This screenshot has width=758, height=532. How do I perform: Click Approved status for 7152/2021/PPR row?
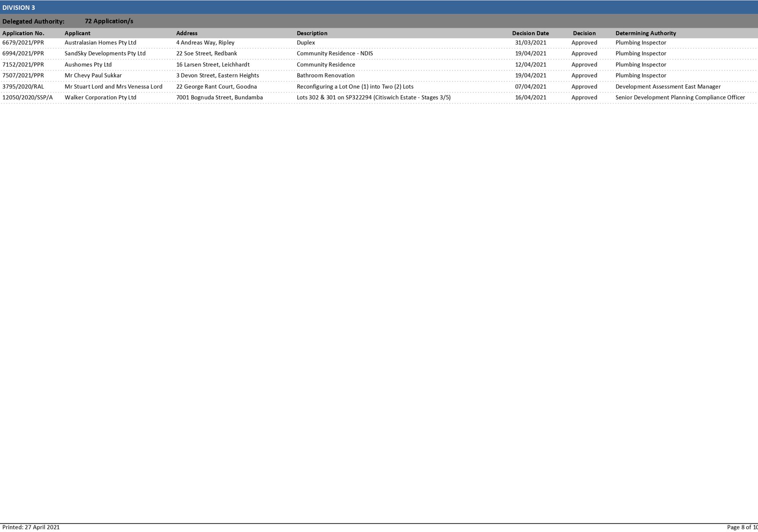tap(584, 64)
